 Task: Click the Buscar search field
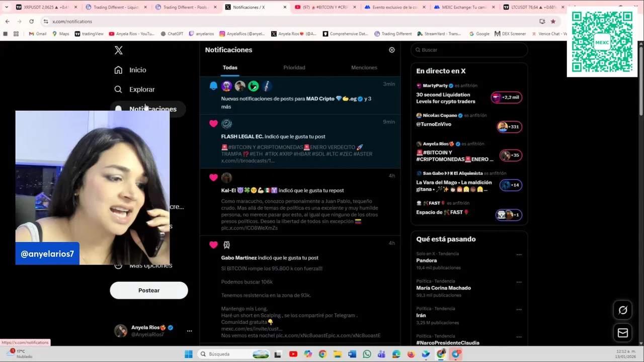tap(469, 50)
